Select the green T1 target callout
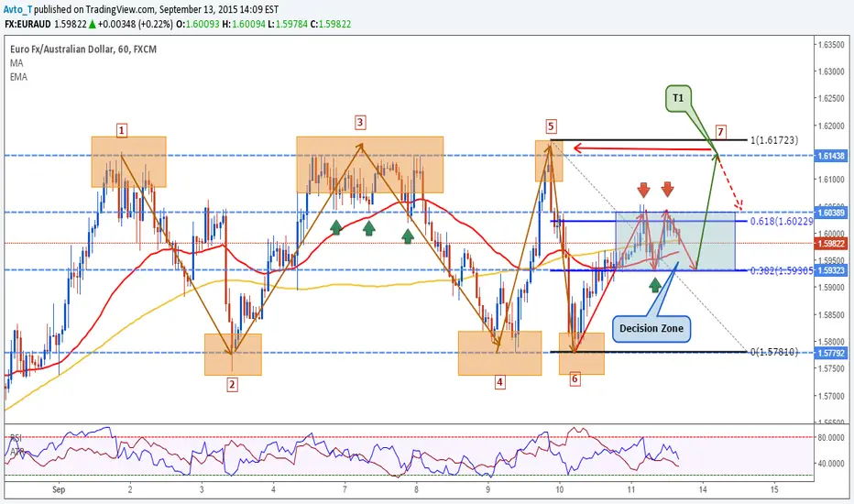Viewport: 854px width, 504px height. pyautogui.click(x=677, y=98)
